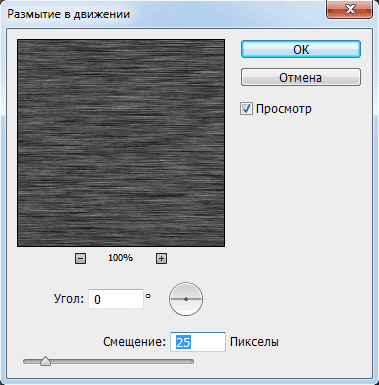The image size is (379, 385).
Task: Click the blurred texture preview image
Action: point(121,143)
